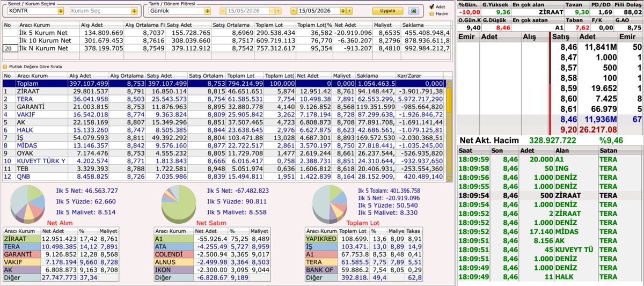Click Satış column header in order book

(x=563, y=36)
